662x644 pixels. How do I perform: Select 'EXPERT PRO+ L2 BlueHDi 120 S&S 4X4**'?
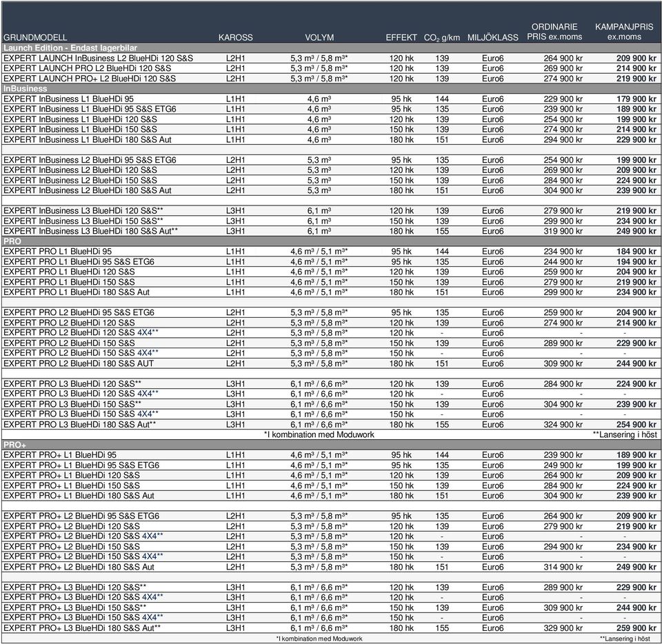coord(83,536)
